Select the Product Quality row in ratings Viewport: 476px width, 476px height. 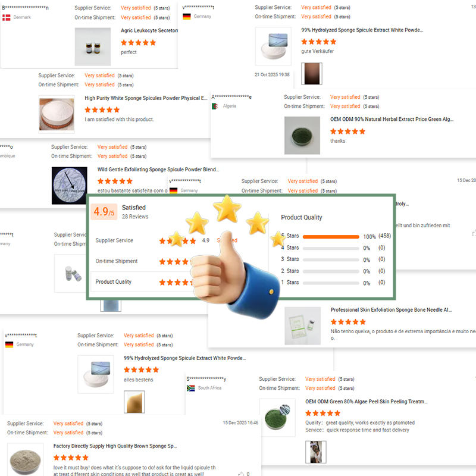[x=143, y=281]
